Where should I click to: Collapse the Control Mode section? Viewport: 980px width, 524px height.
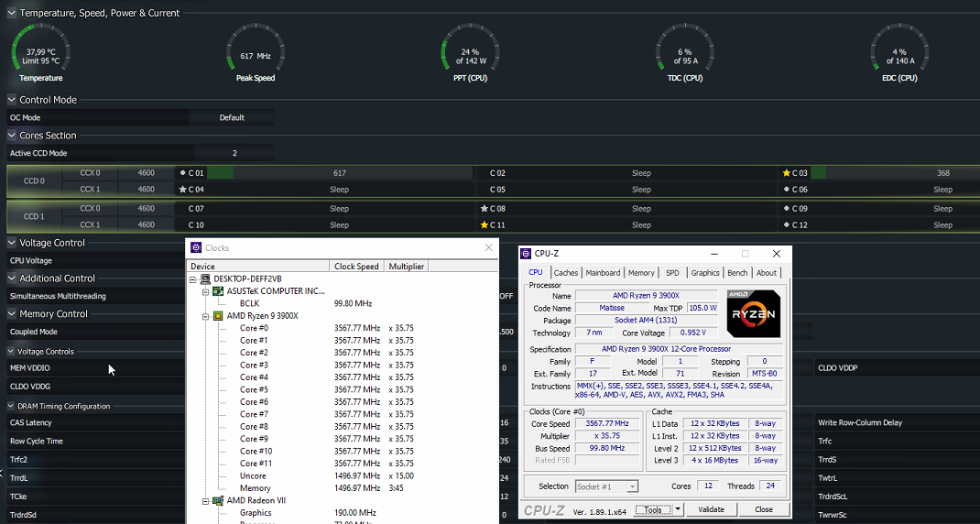point(12,100)
